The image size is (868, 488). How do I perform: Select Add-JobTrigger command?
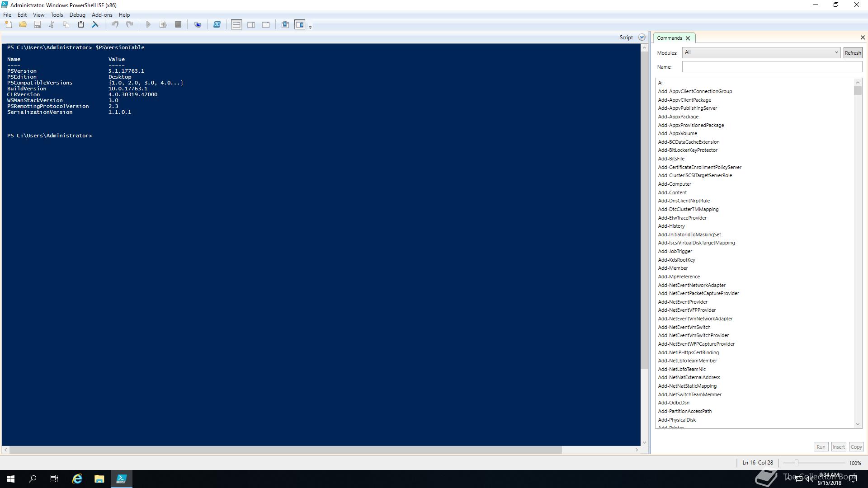[x=675, y=251]
